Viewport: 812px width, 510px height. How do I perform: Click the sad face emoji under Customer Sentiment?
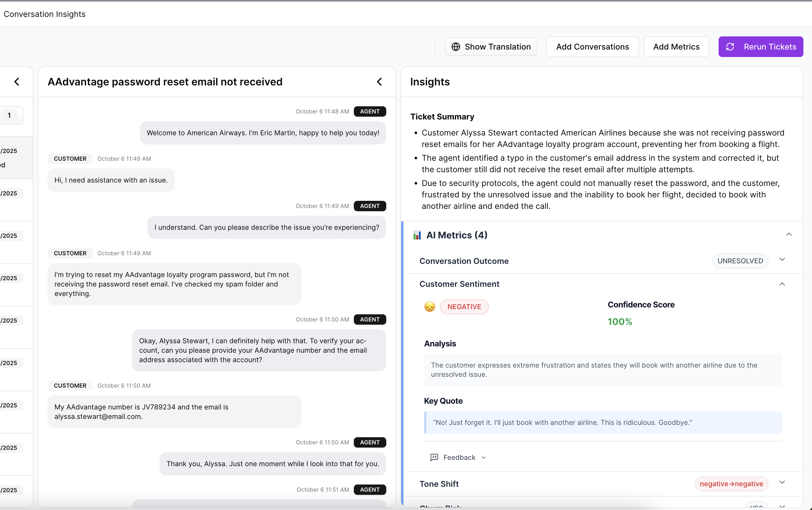[429, 307]
